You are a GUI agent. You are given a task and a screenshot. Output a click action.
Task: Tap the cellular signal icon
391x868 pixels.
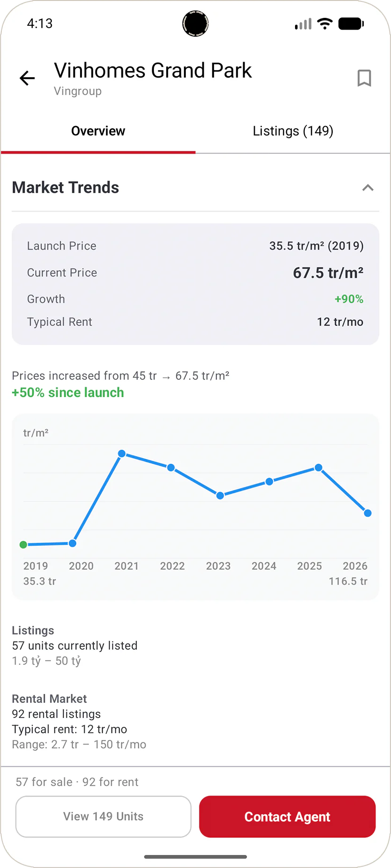pyautogui.click(x=303, y=24)
